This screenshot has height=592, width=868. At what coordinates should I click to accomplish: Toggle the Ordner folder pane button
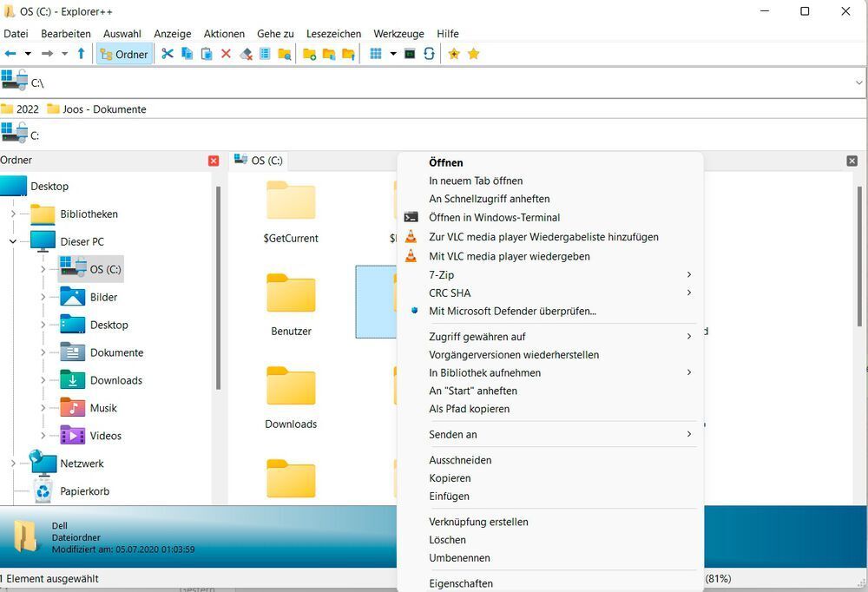[124, 54]
